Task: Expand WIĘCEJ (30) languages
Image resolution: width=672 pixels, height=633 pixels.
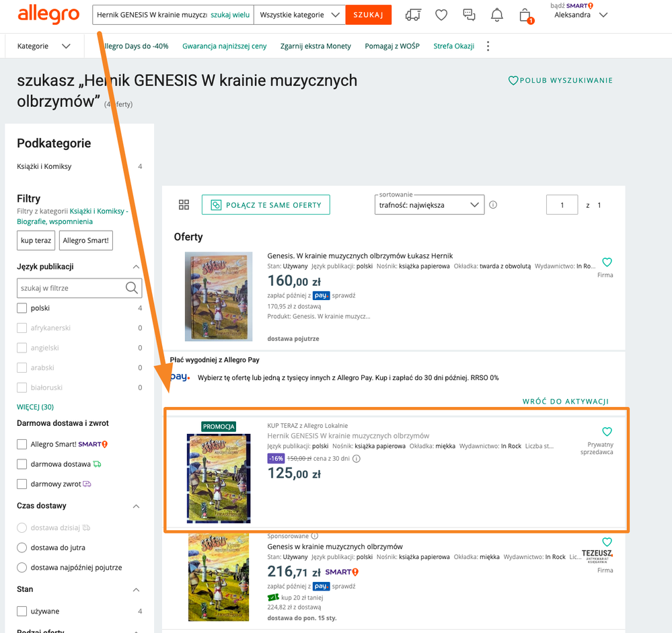Action: (35, 407)
